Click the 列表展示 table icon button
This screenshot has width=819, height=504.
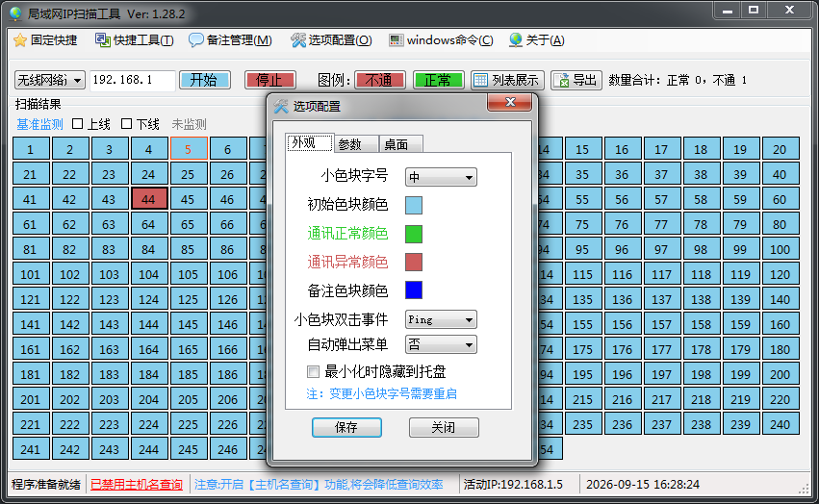[x=506, y=80]
